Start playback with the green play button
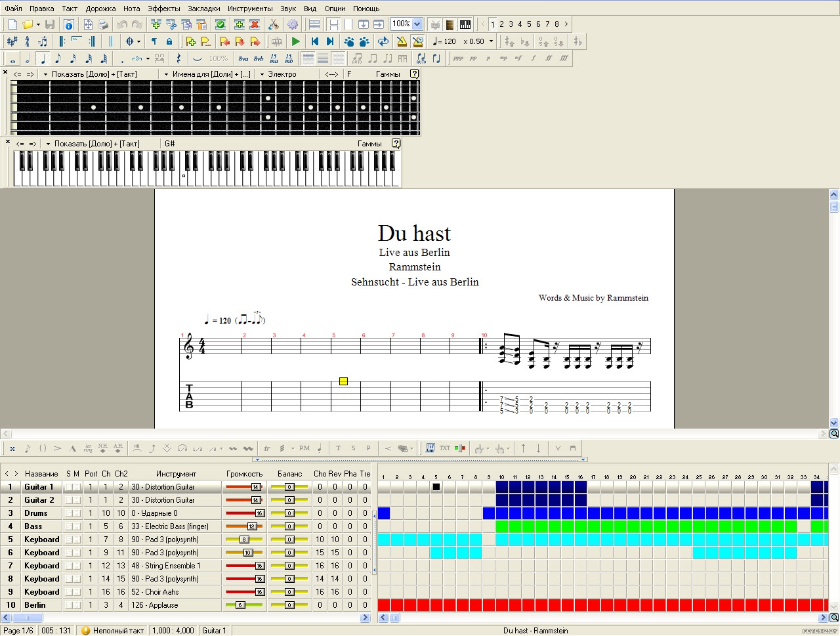The width and height of the screenshot is (840, 636). tap(296, 41)
